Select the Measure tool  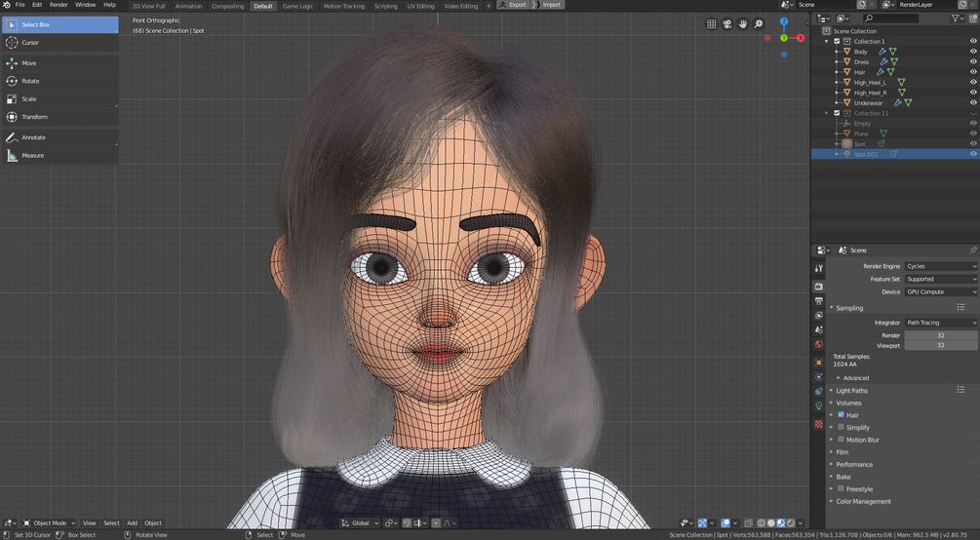60,155
